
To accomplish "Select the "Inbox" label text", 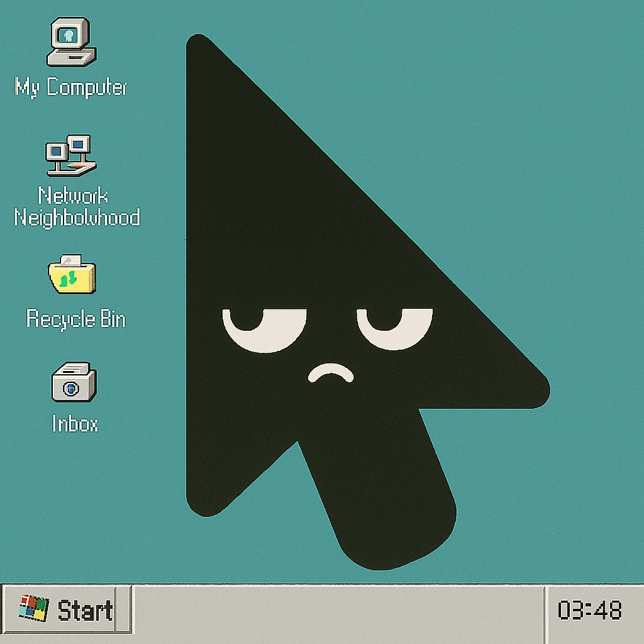I will (75, 423).
